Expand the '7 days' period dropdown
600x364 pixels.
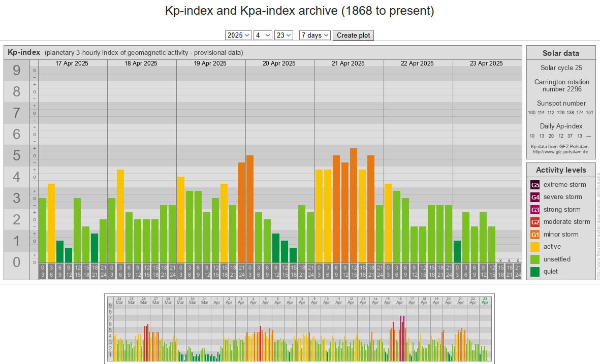tap(314, 35)
